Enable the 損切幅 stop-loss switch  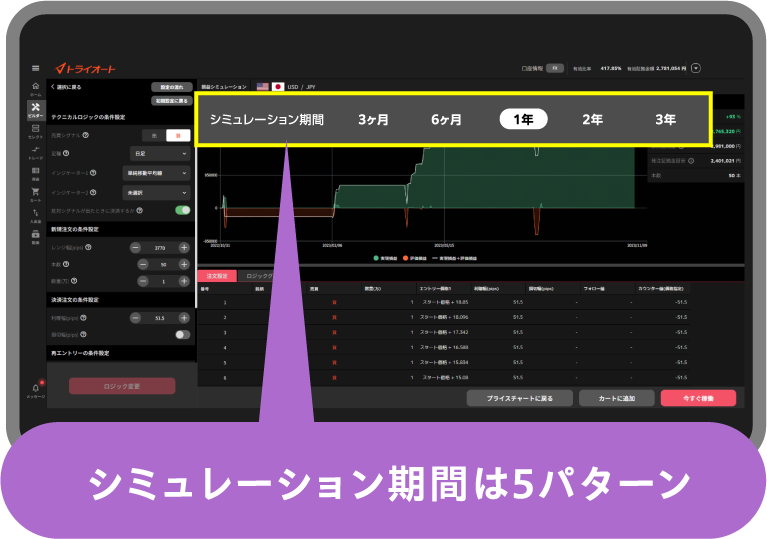pos(182,335)
